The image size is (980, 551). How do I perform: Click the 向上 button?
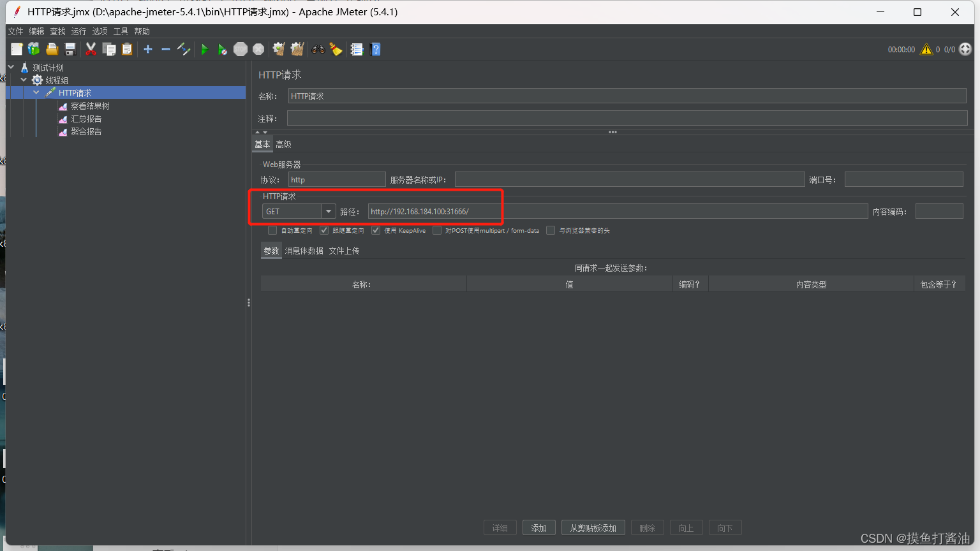687,528
